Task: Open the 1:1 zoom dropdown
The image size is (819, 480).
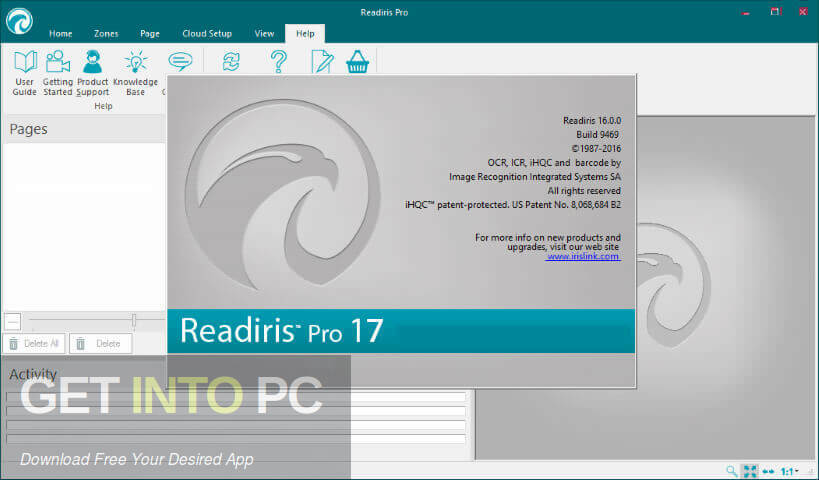Action: coord(789,471)
